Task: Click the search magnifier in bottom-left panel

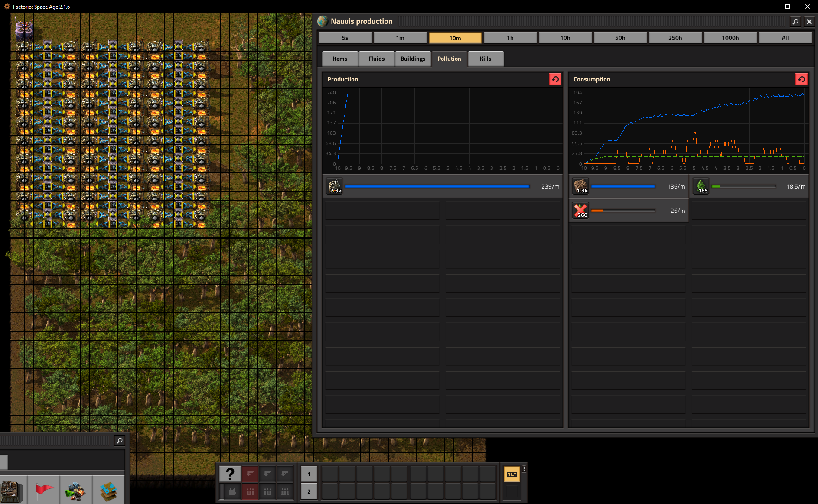Action: pos(120,441)
